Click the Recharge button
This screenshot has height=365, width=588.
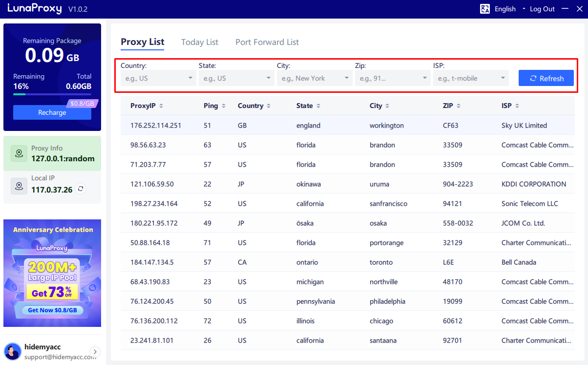[x=52, y=112]
